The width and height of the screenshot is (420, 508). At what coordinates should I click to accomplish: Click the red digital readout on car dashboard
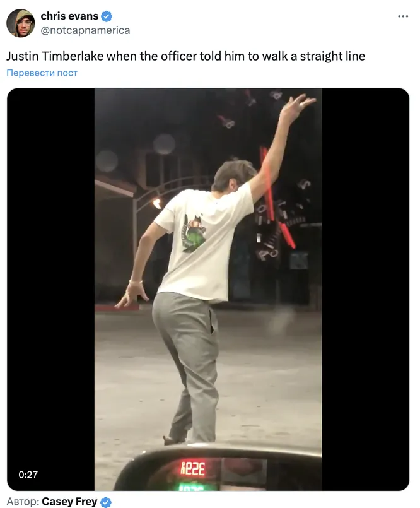point(193,469)
